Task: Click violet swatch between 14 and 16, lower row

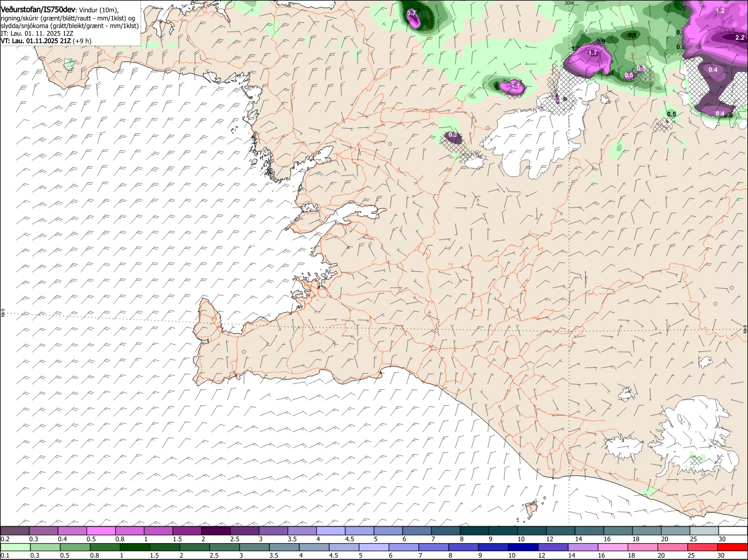Action: pyautogui.click(x=583, y=547)
